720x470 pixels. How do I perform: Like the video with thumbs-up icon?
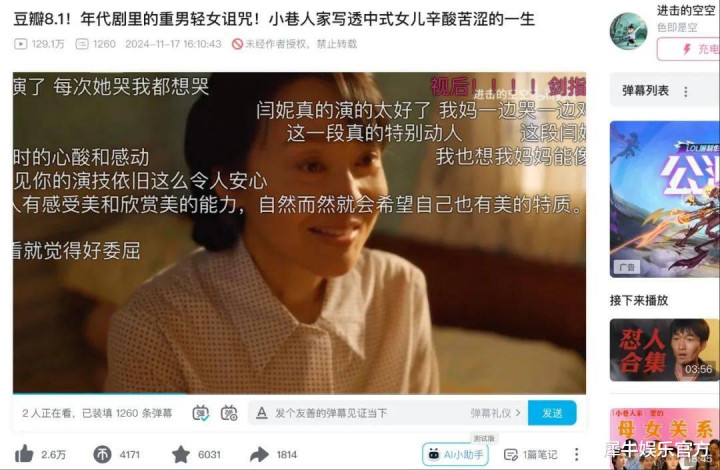click(x=24, y=454)
